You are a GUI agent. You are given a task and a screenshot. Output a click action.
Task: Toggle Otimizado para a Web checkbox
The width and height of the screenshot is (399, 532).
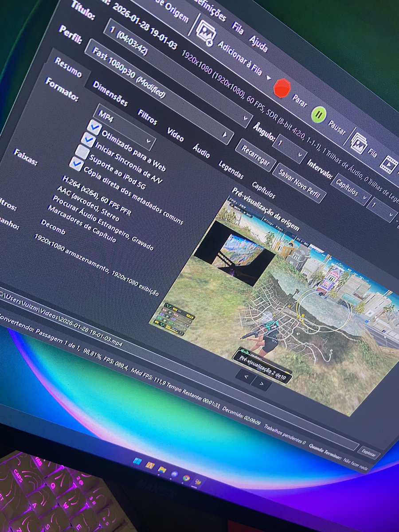(94, 127)
